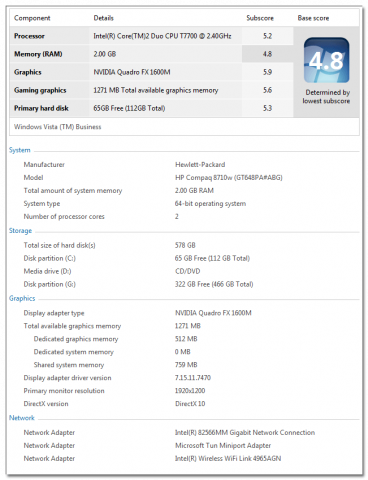Click the Windows Vista (TM) Business text
This screenshot has height=480, width=368.
click(x=57, y=127)
